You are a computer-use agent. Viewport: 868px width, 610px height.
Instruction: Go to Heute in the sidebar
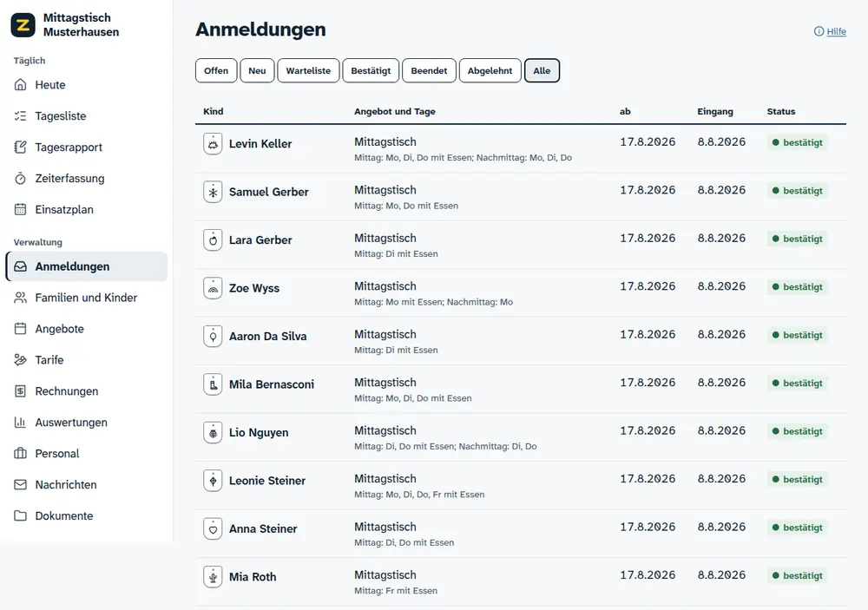click(x=86, y=85)
